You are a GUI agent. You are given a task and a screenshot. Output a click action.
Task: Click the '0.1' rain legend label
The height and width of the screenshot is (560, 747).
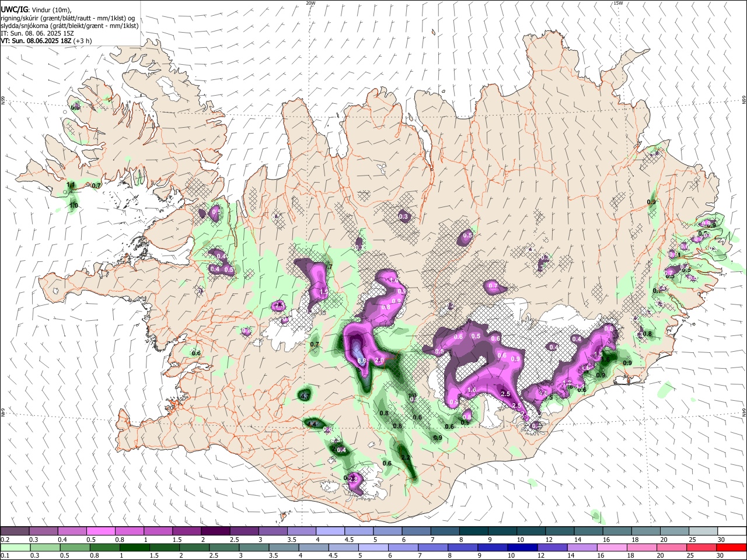(5, 555)
